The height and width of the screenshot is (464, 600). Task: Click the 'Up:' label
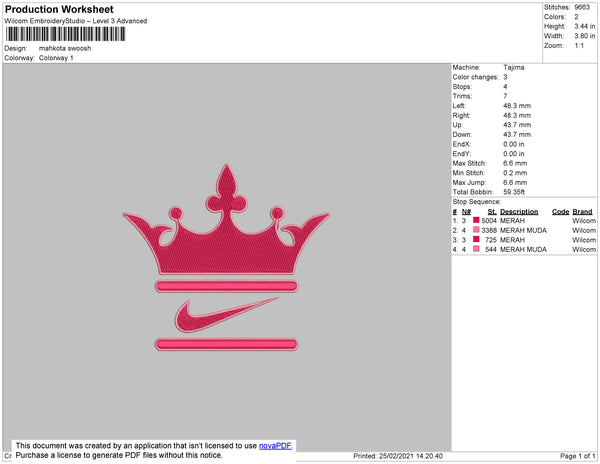coord(458,125)
